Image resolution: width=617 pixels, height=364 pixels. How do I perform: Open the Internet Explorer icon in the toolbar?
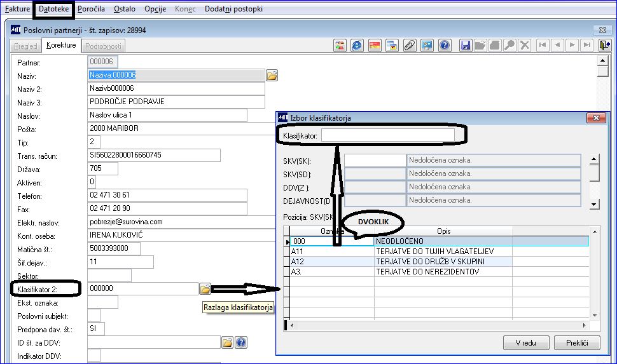point(357,45)
